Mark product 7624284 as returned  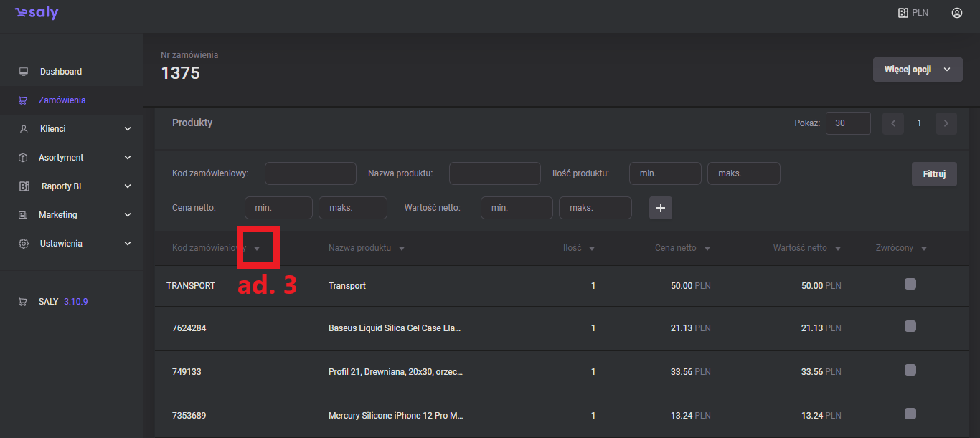[x=910, y=326]
